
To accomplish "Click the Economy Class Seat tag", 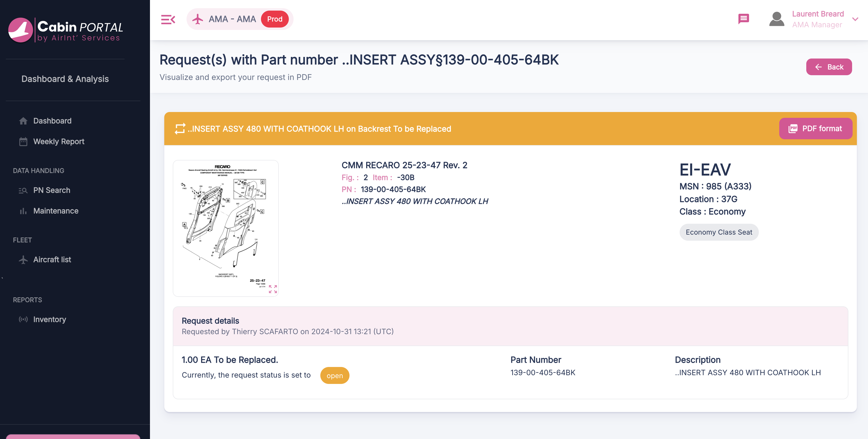I will click(x=718, y=232).
